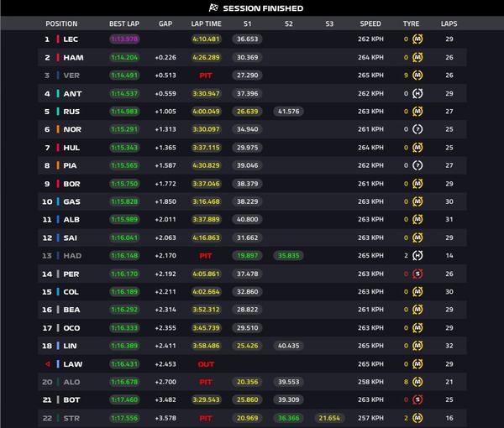This screenshot has width=504, height=428.
Task: Click the red arrow marker beside LAW
Action: coord(48,364)
